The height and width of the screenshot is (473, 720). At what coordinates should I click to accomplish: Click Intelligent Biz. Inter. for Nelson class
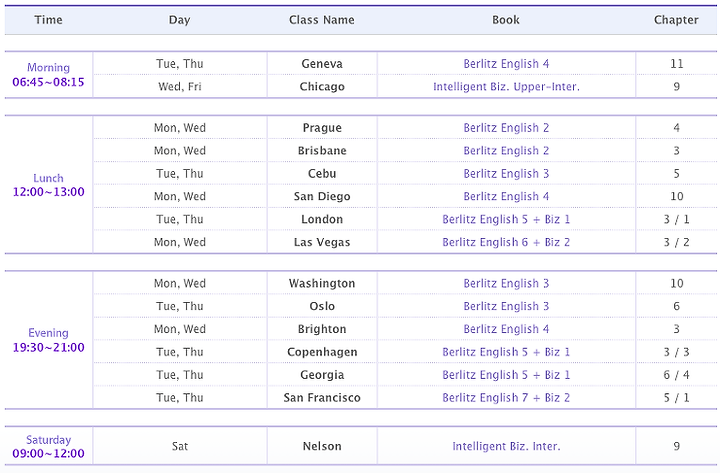(506, 446)
